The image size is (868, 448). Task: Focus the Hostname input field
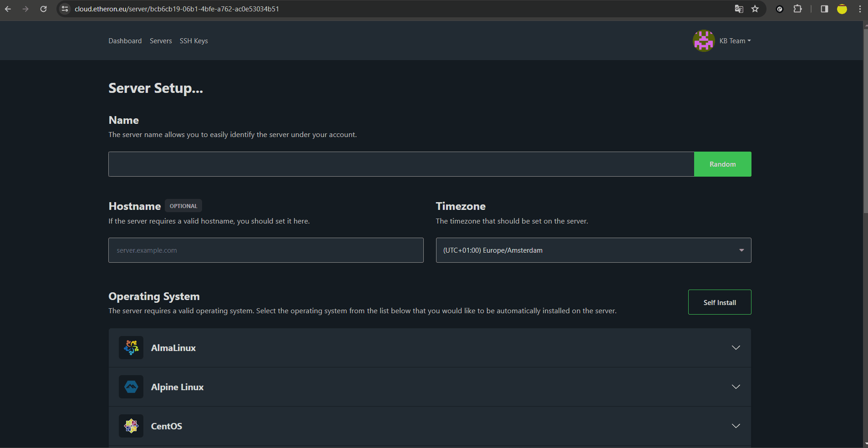(266, 250)
